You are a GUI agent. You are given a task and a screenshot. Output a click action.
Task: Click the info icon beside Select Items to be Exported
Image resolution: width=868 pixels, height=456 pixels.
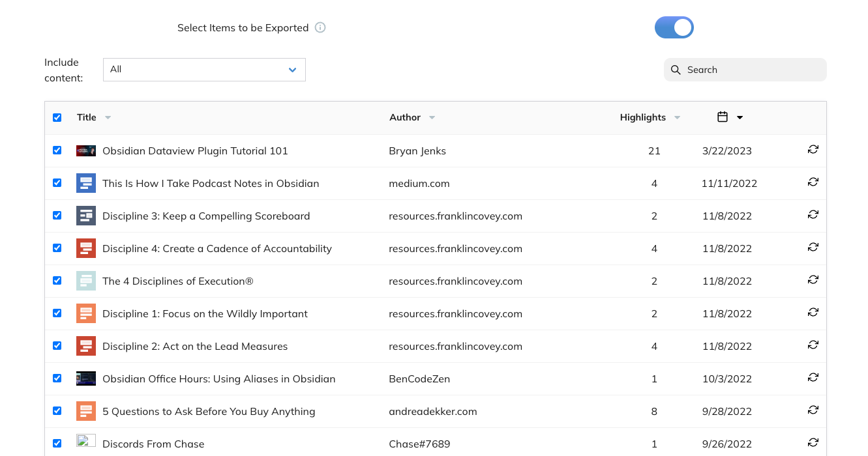[x=320, y=27]
